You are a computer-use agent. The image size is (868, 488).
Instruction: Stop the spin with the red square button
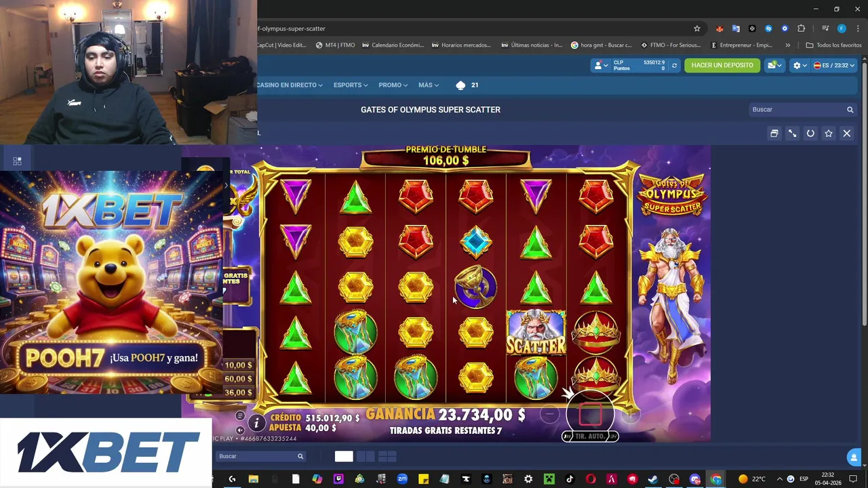[x=590, y=415]
